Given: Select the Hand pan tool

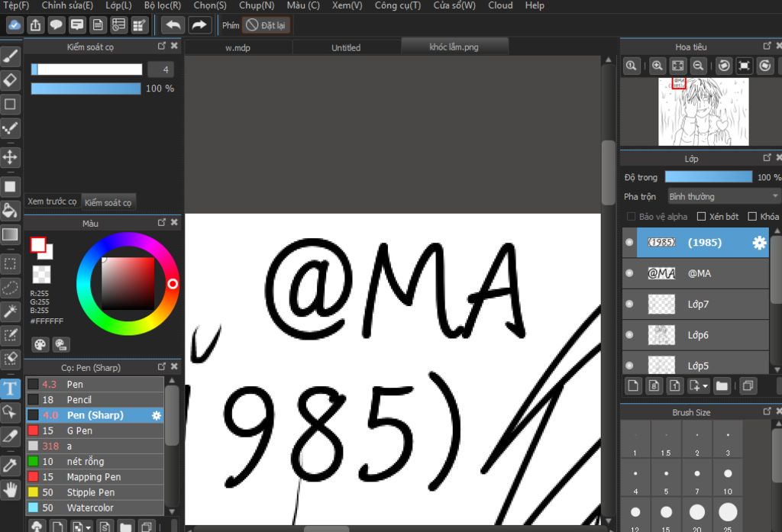Looking at the screenshot, I should pyautogui.click(x=11, y=489).
